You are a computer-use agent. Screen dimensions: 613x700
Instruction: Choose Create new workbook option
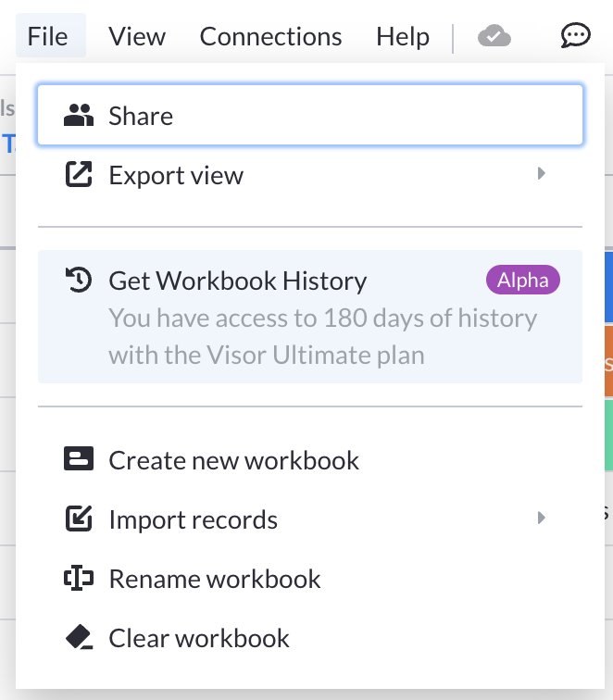234,460
